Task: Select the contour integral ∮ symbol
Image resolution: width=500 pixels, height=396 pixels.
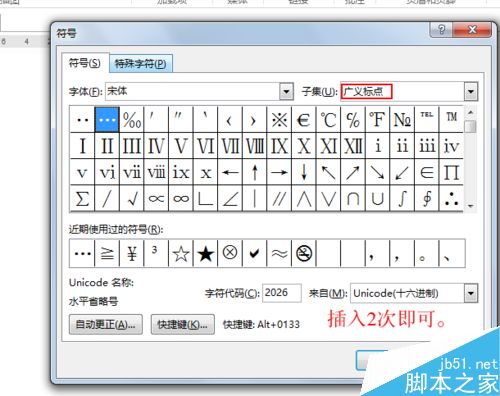Action: pyautogui.click(x=427, y=199)
